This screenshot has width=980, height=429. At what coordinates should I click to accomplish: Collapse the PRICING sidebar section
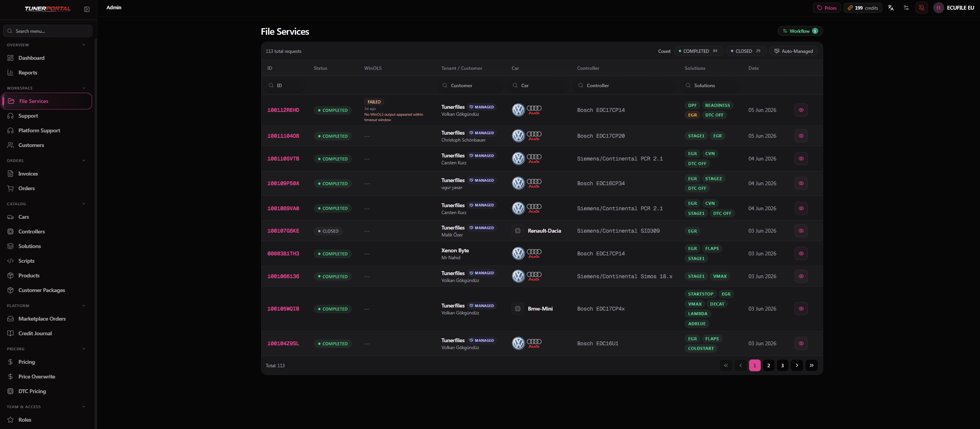[84, 349]
